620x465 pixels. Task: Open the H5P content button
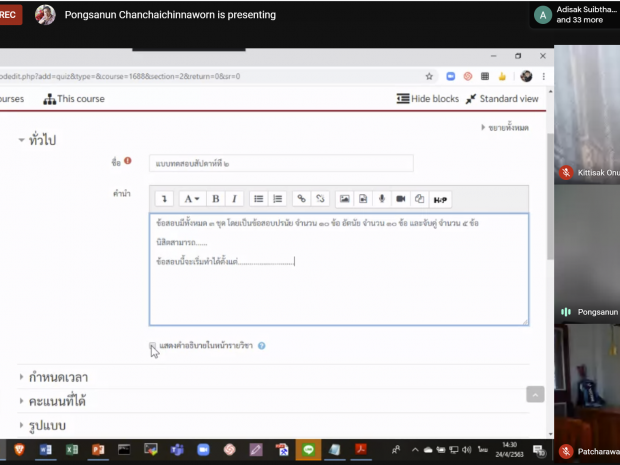[x=441, y=199]
